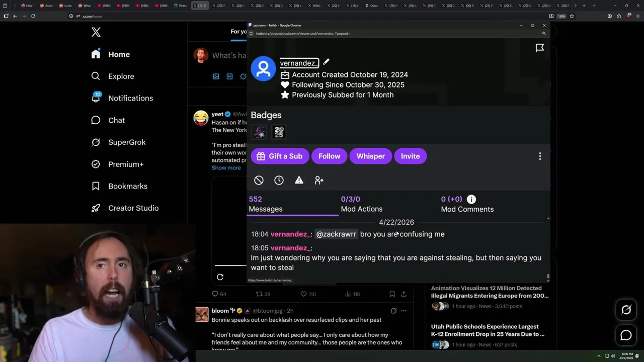This screenshot has width=644, height=362.
Task: Open floating chat messages button
Action: (626, 335)
